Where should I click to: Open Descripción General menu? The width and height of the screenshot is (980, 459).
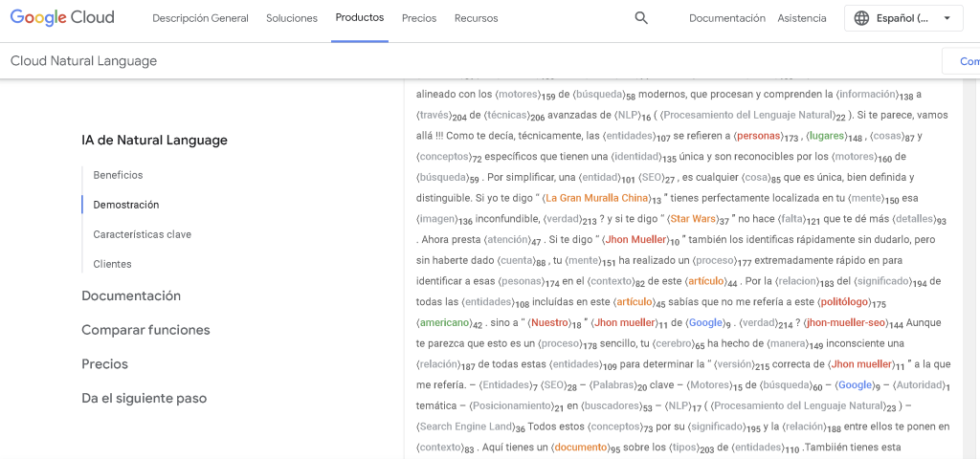tap(200, 18)
